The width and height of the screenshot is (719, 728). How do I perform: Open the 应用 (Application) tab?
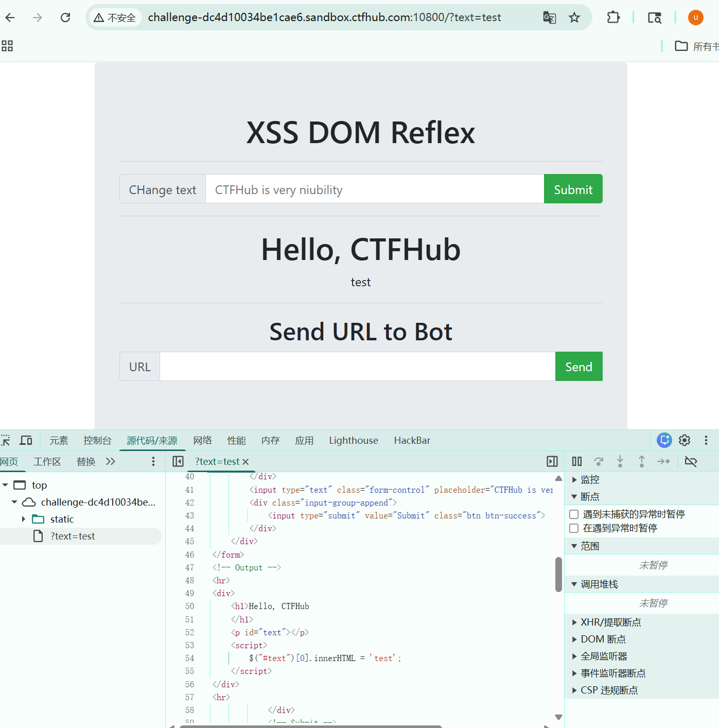pyautogui.click(x=304, y=440)
